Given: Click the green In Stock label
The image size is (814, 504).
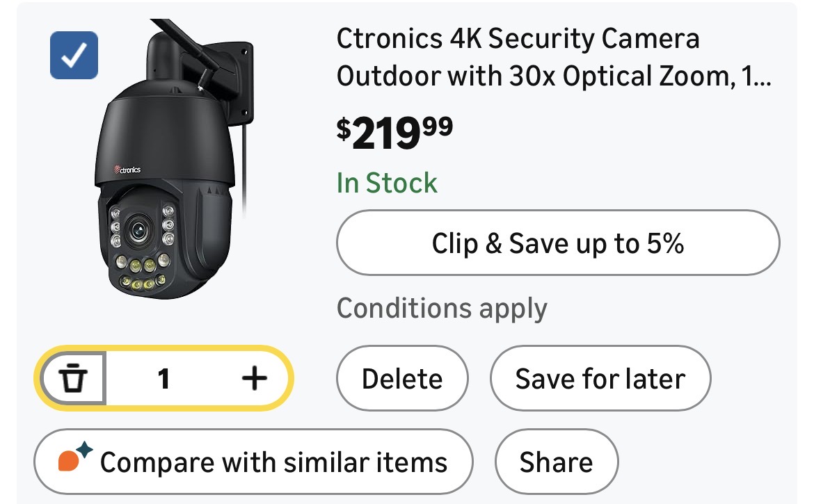Looking at the screenshot, I should (x=387, y=183).
